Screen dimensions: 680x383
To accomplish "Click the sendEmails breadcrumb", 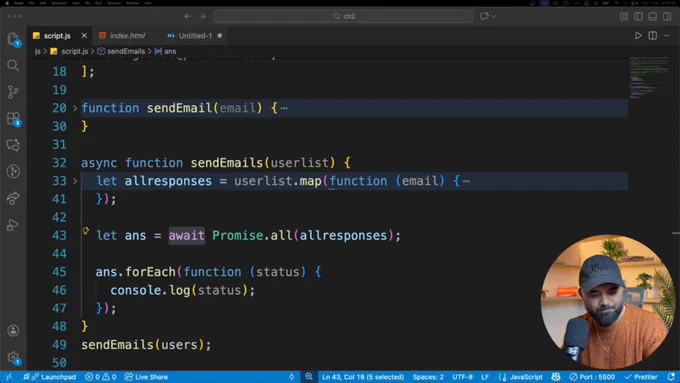I will point(126,51).
